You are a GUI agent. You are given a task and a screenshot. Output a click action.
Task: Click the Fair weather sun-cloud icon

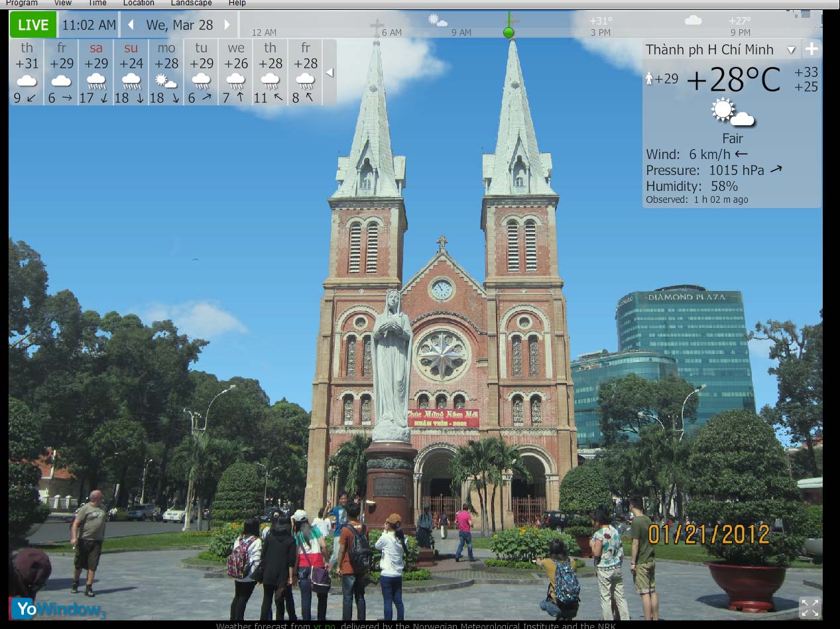(x=732, y=112)
